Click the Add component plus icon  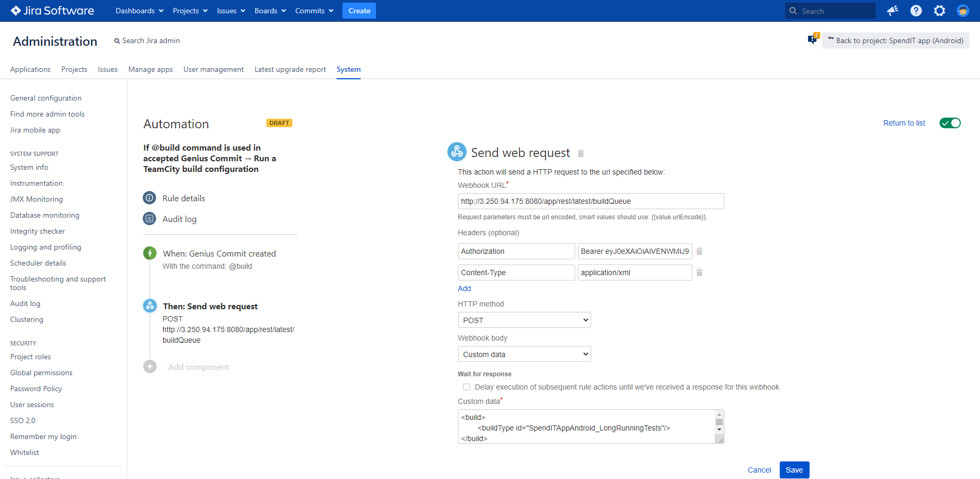150,367
